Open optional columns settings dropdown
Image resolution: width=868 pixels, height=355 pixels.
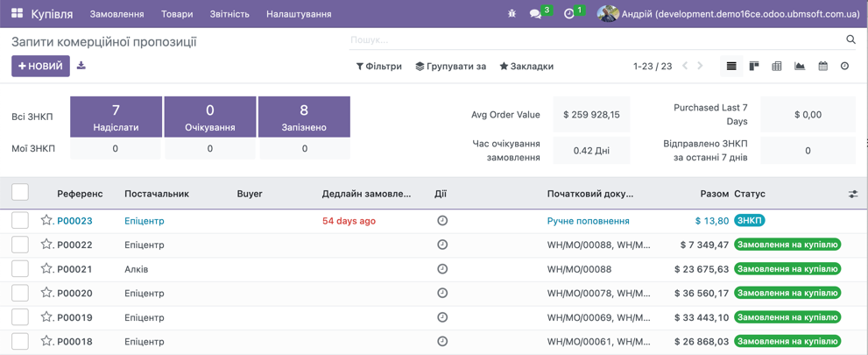[852, 194]
